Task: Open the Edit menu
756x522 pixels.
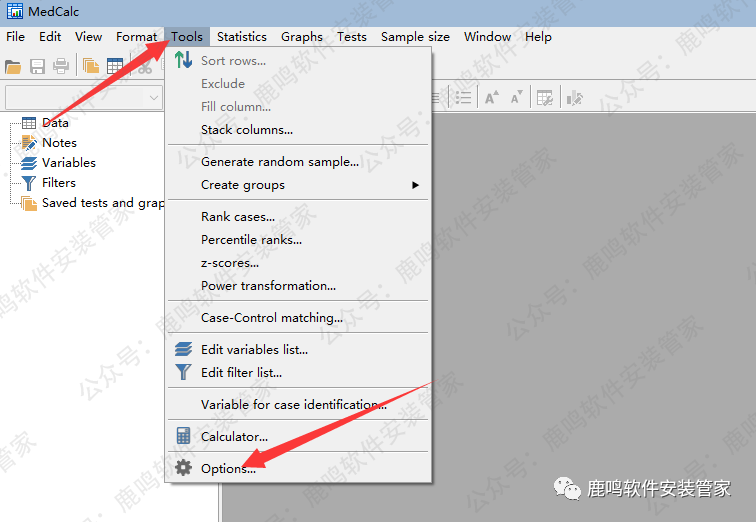Action: [50, 37]
